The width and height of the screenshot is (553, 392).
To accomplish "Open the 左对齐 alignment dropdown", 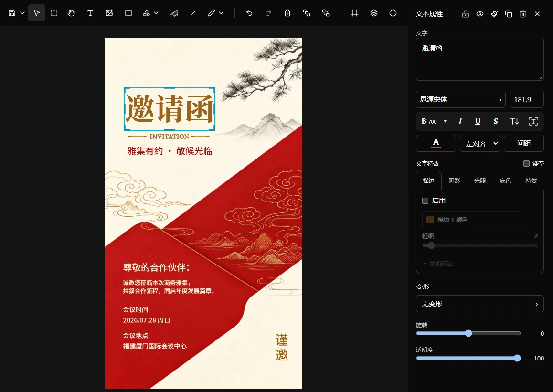I will pyautogui.click(x=479, y=143).
